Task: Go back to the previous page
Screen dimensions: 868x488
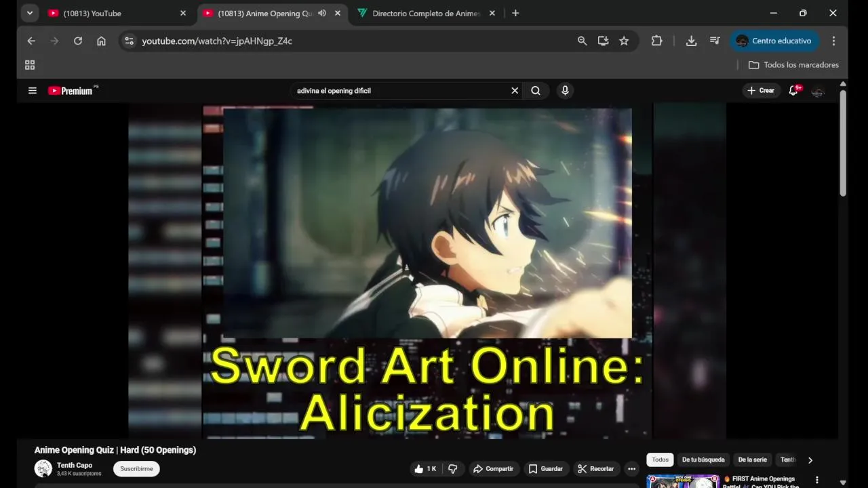Action: tap(31, 41)
